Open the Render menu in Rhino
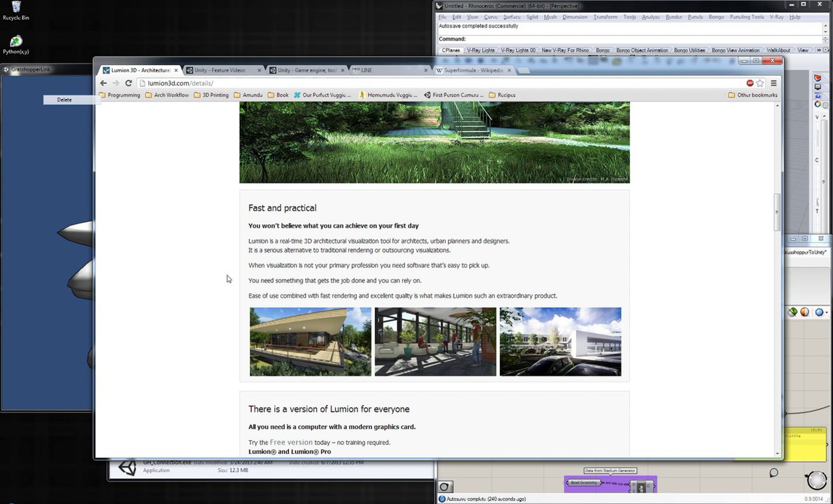833x504 pixels. pyautogui.click(x=674, y=17)
